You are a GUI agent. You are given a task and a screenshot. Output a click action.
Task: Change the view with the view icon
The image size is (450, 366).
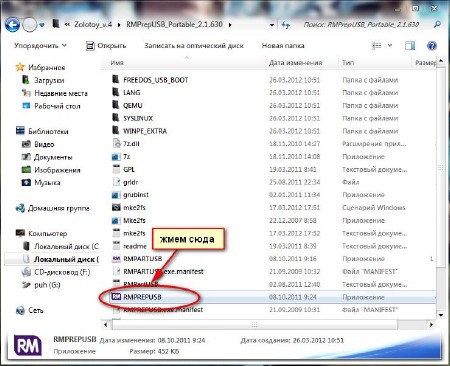(x=377, y=45)
